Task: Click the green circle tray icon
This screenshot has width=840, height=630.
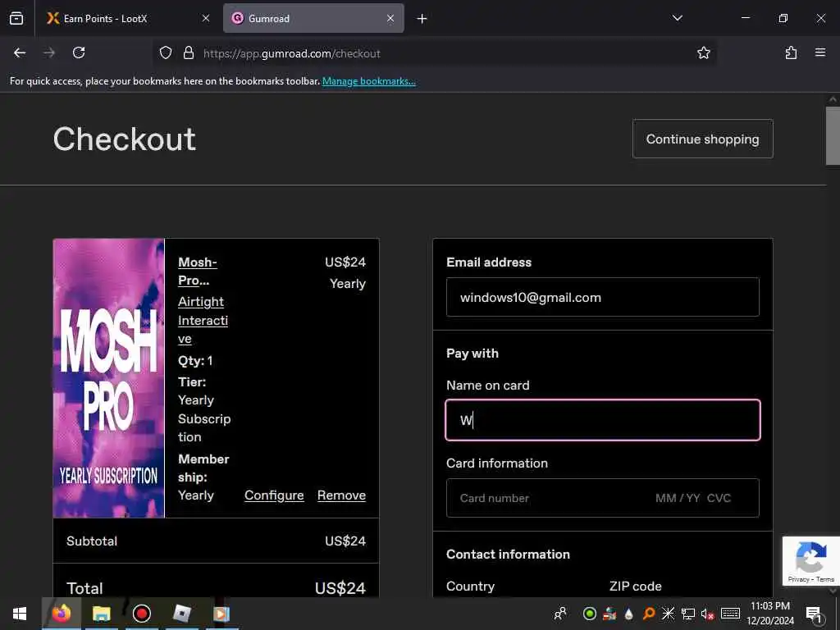Action: click(x=589, y=614)
